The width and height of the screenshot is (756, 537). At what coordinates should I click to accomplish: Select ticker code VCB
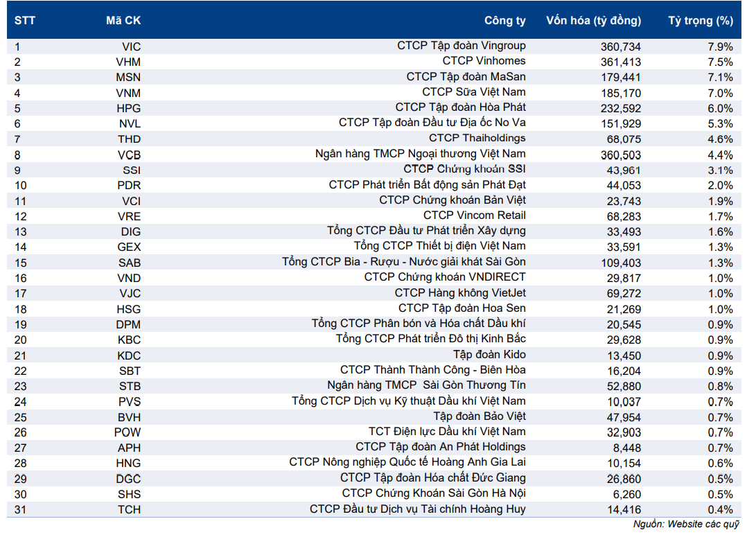point(129,155)
